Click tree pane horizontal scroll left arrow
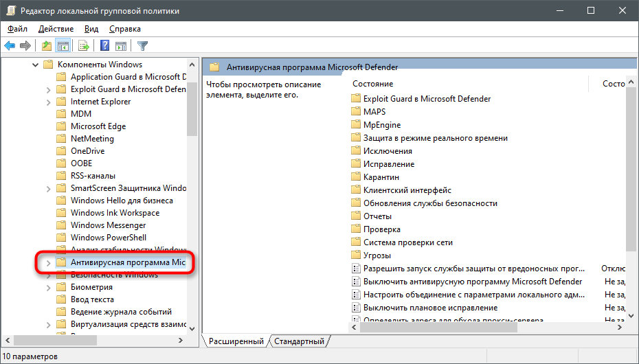Image resolution: width=639 pixels, height=364 pixels. 8,340
